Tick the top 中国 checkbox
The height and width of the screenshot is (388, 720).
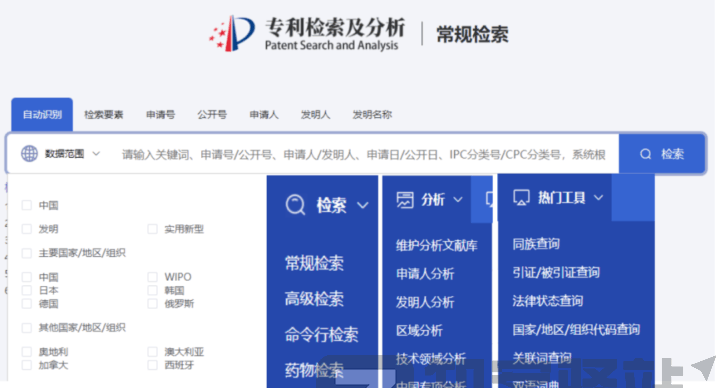(27, 205)
